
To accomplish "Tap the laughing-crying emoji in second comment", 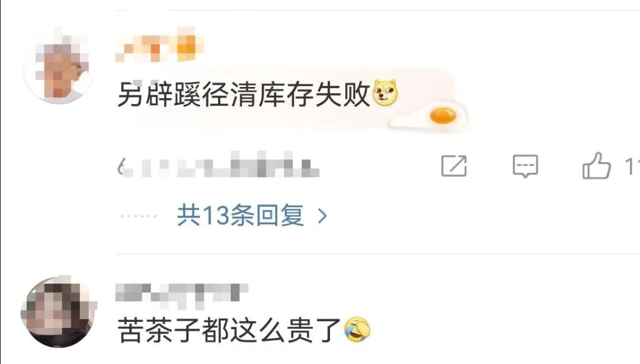I will click(357, 329).
